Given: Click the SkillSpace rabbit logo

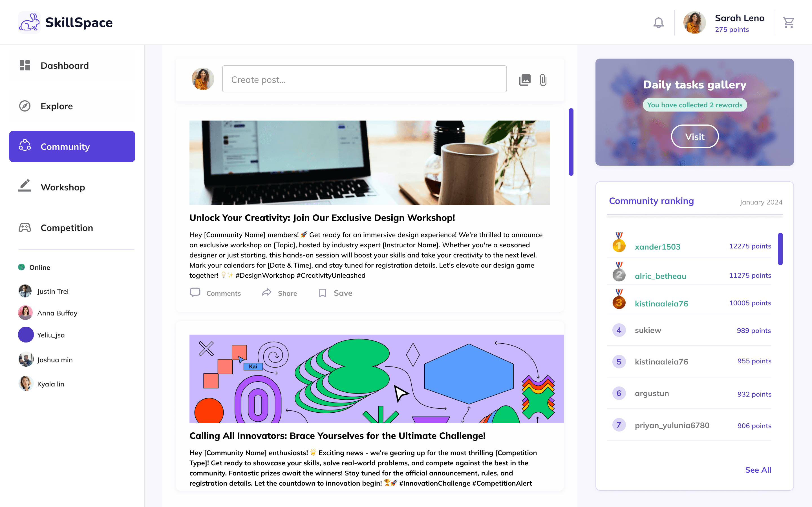Looking at the screenshot, I should click(29, 23).
